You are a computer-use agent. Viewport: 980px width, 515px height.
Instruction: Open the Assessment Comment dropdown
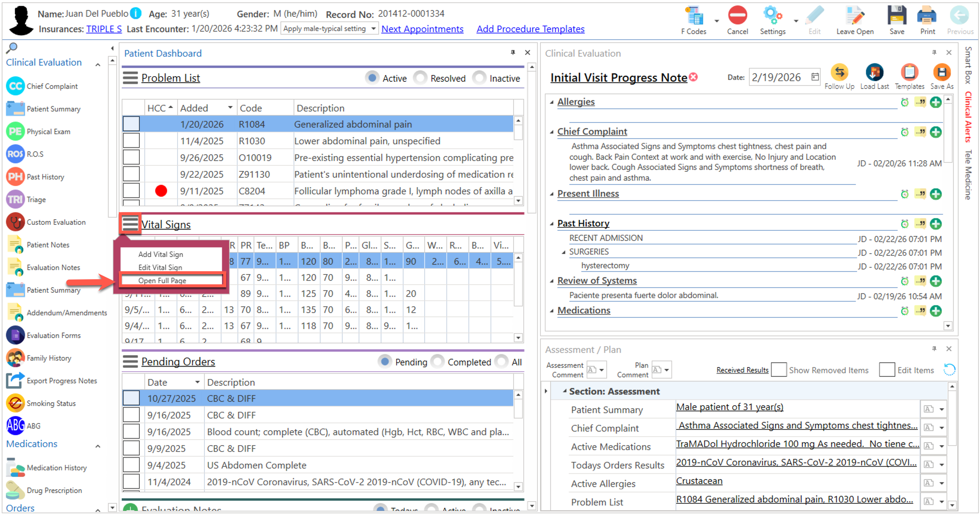tap(602, 370)
